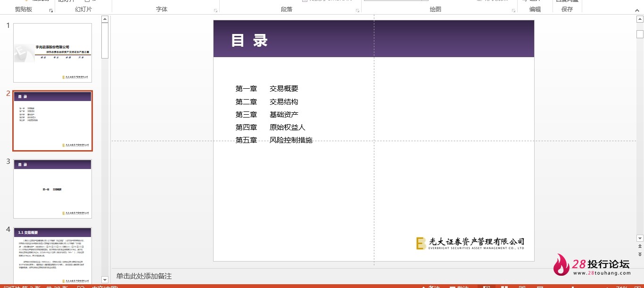Click the 基础资产 entry on the slide
The height and width of the screenshot is (288, 644).
(x=284, y=115)
